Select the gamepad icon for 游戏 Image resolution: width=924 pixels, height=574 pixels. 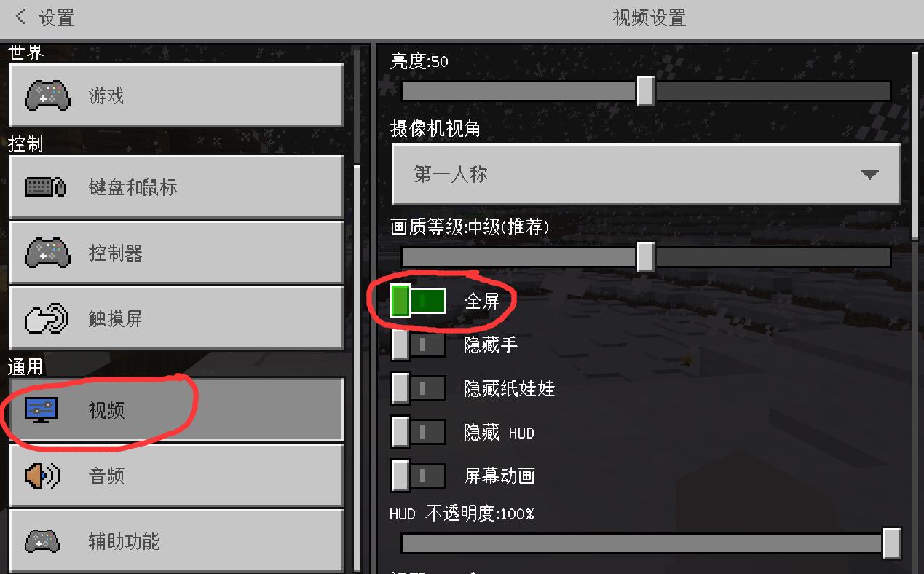tap(47, 95)
